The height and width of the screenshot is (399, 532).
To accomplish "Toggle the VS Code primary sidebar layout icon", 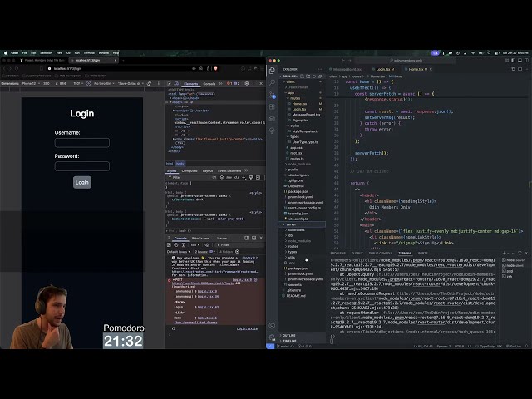I will tap(514, 61).
